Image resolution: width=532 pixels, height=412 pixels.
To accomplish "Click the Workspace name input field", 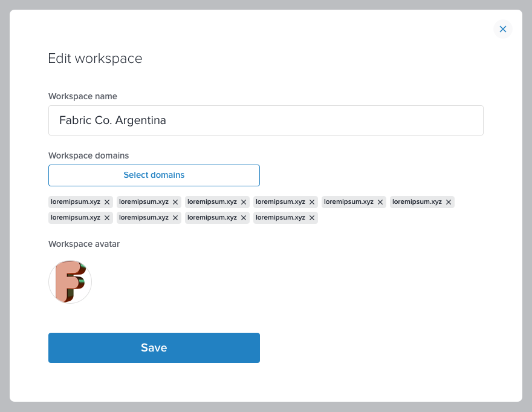I will click(265, 120).
